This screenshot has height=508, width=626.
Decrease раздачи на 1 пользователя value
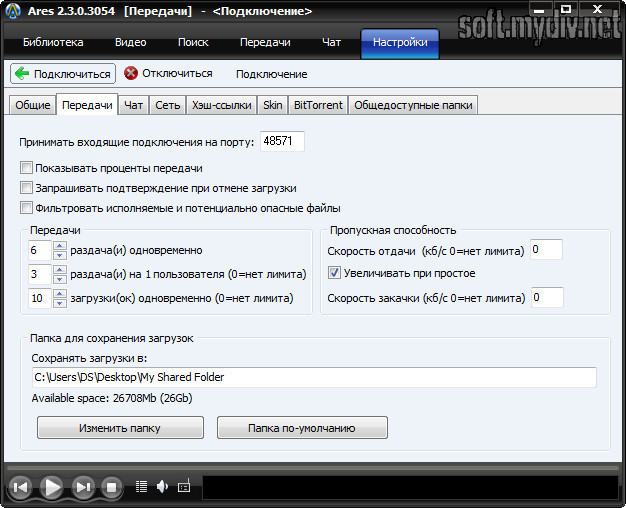tap(59, 279)
